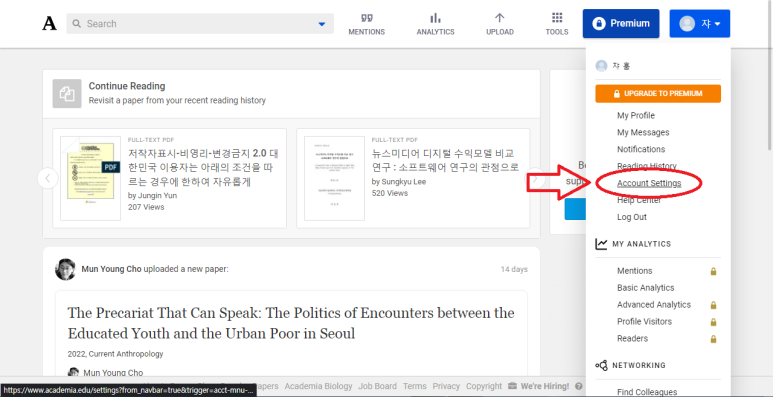Open Academia Biology footer link
The width and height of the screenshot is (773, 397).
[318, 386]
